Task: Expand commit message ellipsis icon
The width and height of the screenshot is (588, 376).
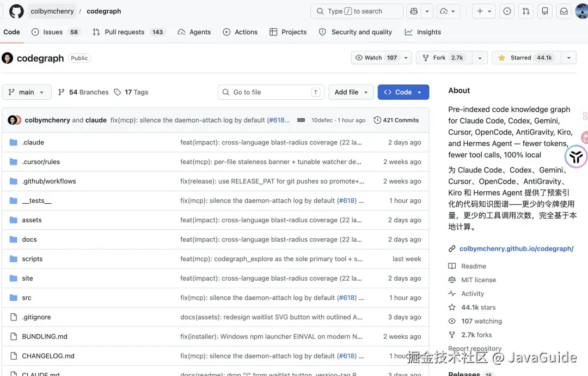Action: (301, 120)
